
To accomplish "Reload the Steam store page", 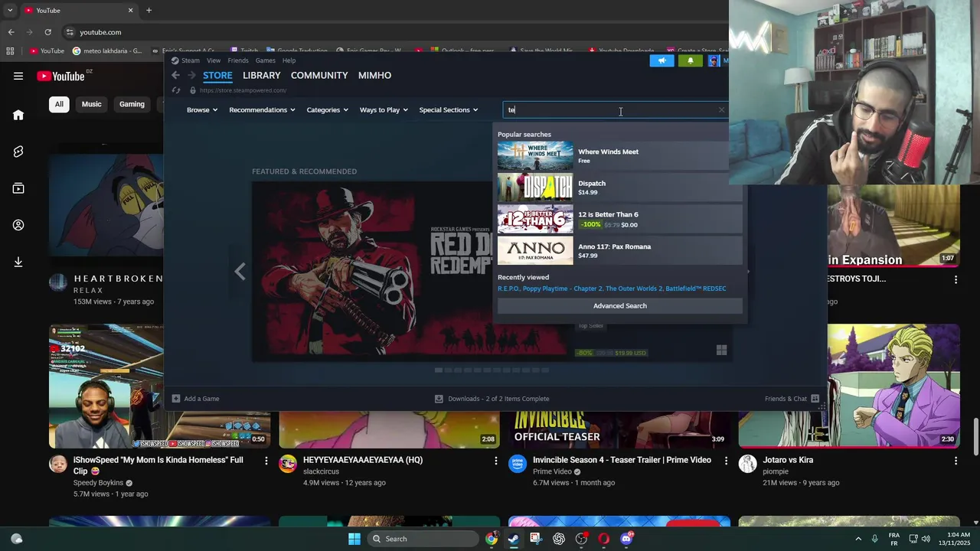I will [x=176, y=90].
